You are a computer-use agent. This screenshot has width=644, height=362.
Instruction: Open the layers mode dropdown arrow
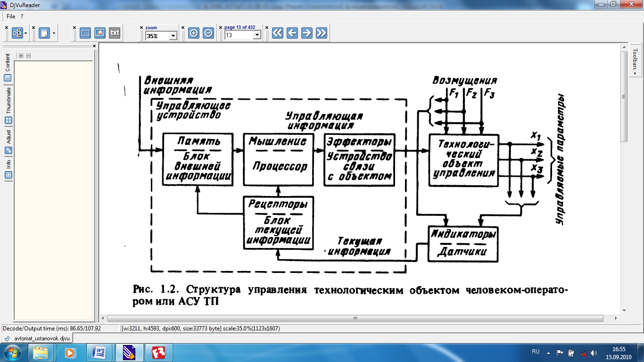pos(26,33)
